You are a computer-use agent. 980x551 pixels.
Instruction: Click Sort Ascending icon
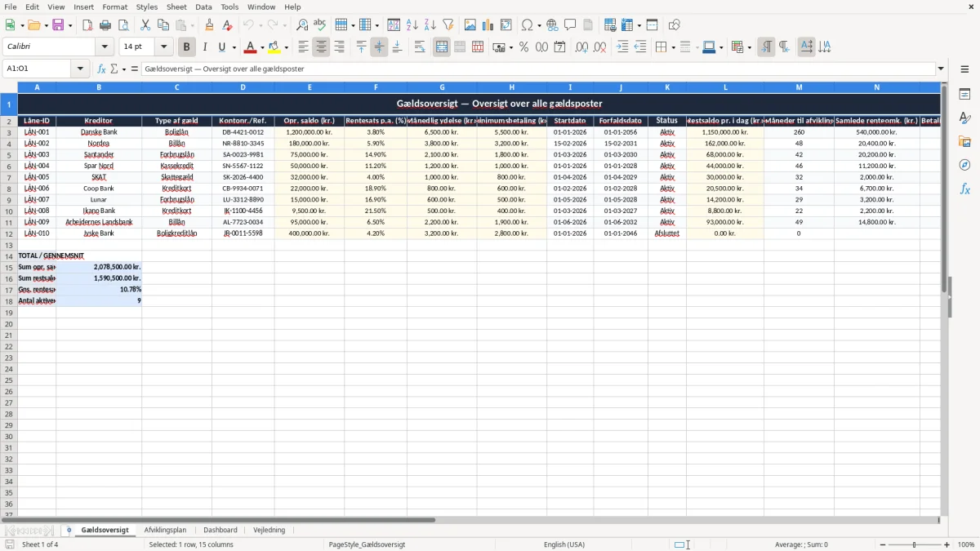pyautogui.click(x=412, y=25)
